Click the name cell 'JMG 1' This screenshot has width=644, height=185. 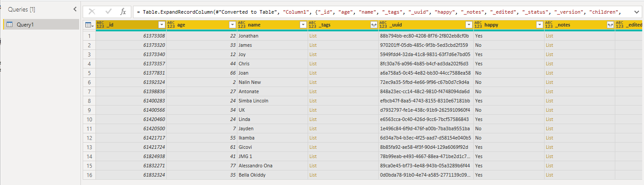pos(272,156)
